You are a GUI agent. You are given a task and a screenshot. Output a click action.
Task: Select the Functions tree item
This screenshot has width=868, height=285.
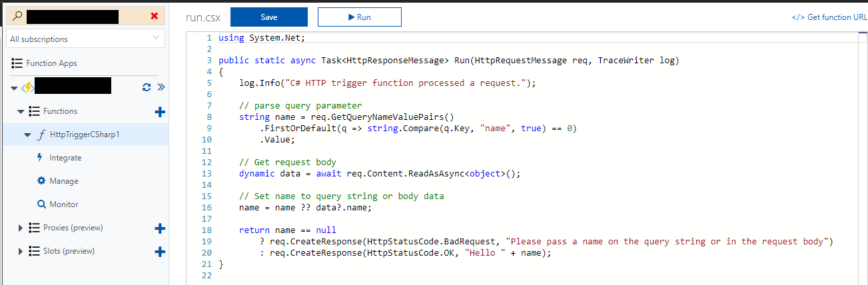click(61, 111)
